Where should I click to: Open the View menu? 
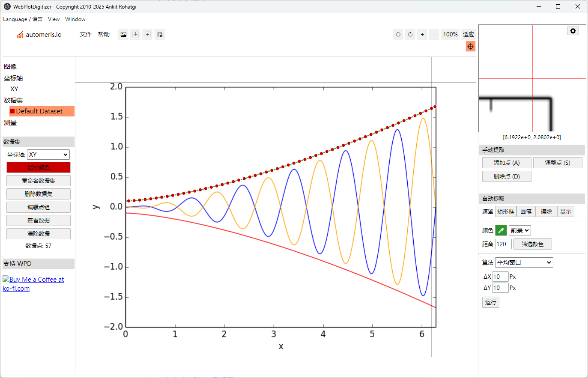click(x=54, y=19)
